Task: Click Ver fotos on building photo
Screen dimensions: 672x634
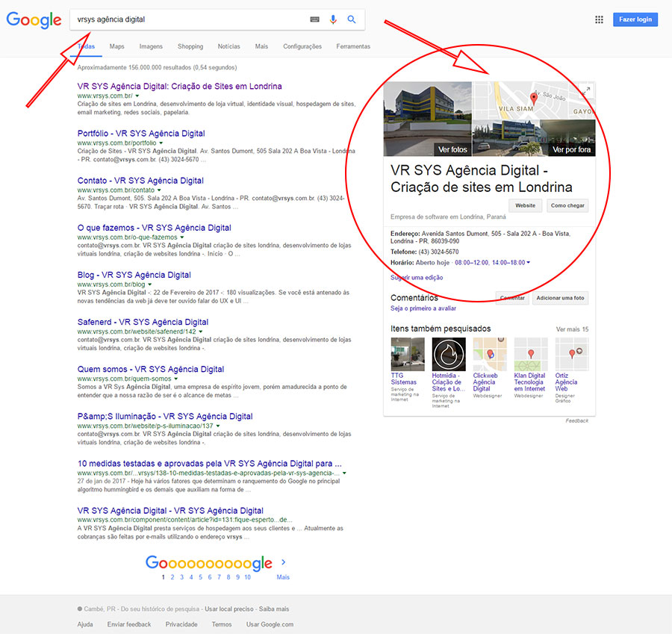Action: click(x=452, y=149)
